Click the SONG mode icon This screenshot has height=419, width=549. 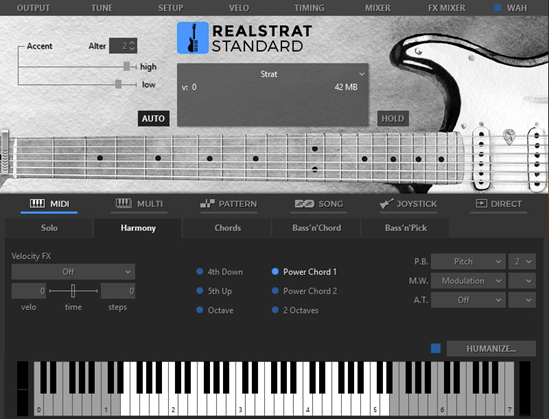coord(304,204)
